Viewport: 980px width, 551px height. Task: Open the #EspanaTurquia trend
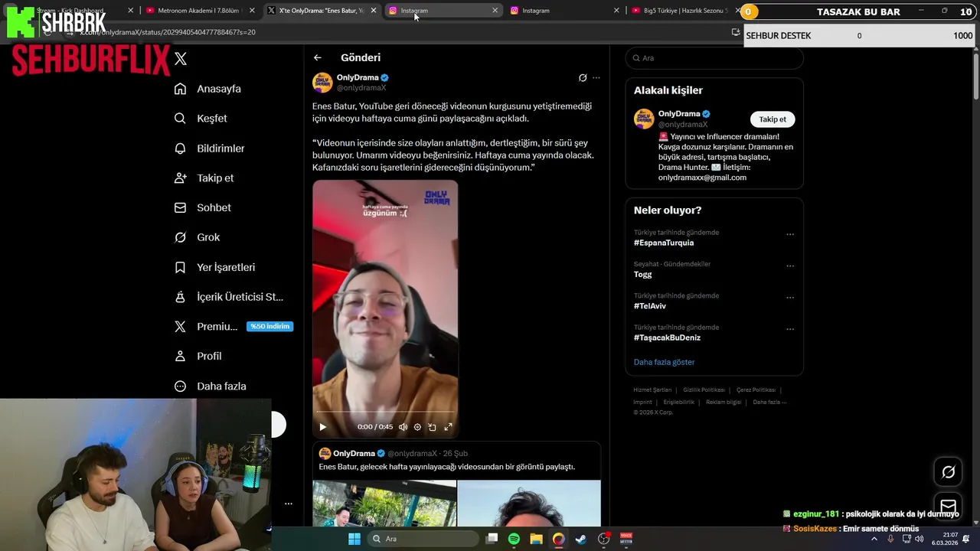point(664,243)
